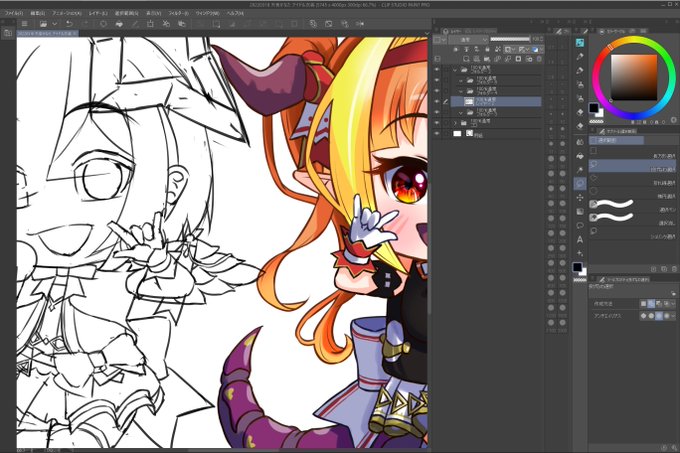Screen dimensions: 680x453
Task: Open the アンチエイリアス options dropdown arrow
Action: 673,316
